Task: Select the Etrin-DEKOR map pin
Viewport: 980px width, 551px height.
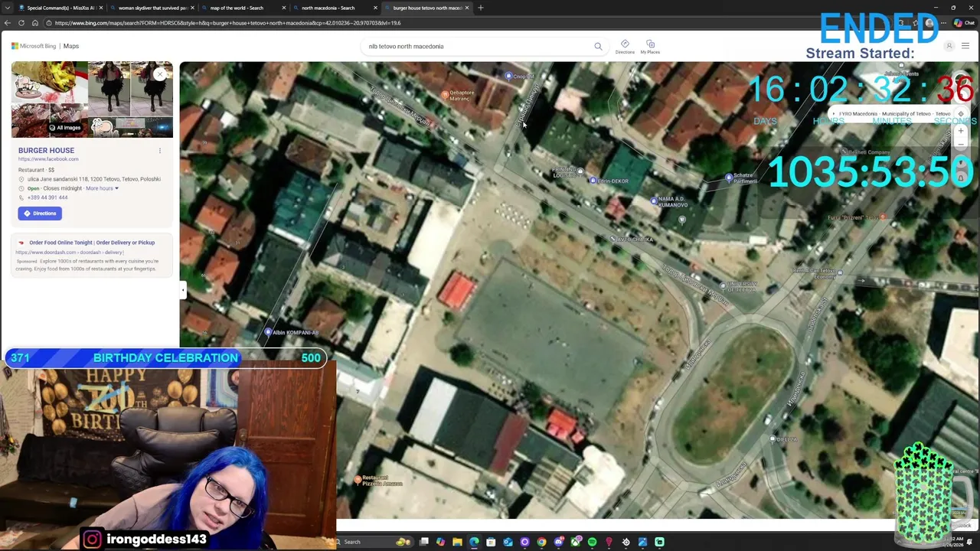Action: (x=593, y=181)
